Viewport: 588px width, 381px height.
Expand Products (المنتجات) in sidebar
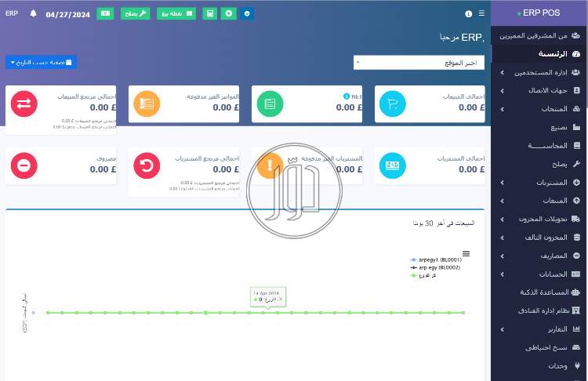pyautogui.click(x=539, y=109)
